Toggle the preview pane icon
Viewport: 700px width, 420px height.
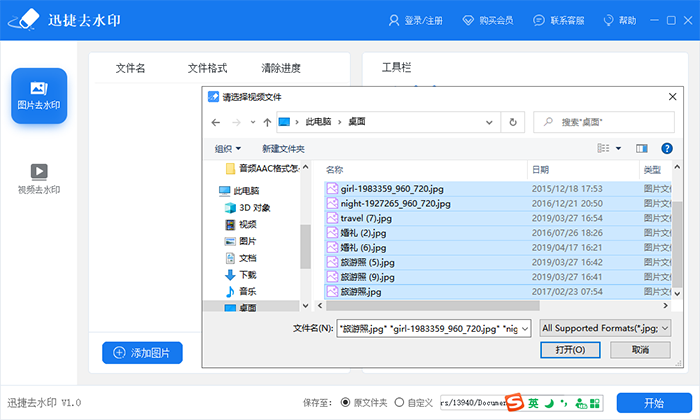[642, 148]
